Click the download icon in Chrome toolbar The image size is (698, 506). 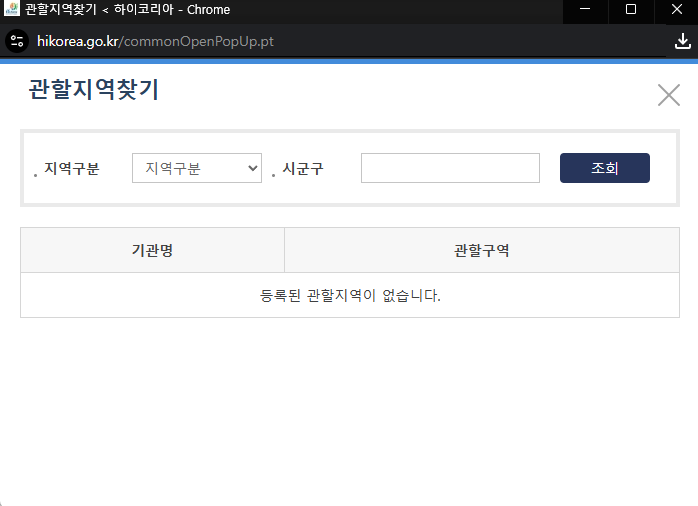pos(682,41)
